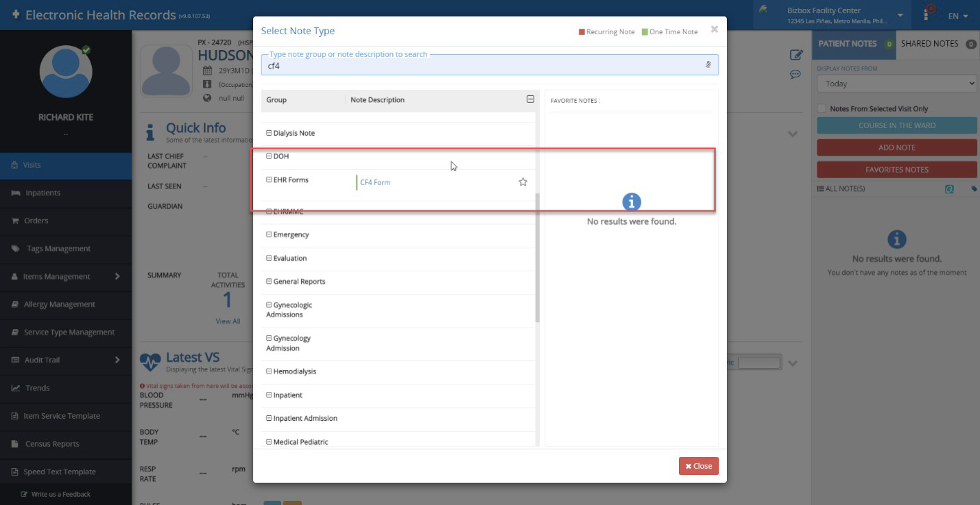The height and width of the screenshot is (505, 980).
Task: Collapse the Emergency group
Action: (x=269, y=235)
